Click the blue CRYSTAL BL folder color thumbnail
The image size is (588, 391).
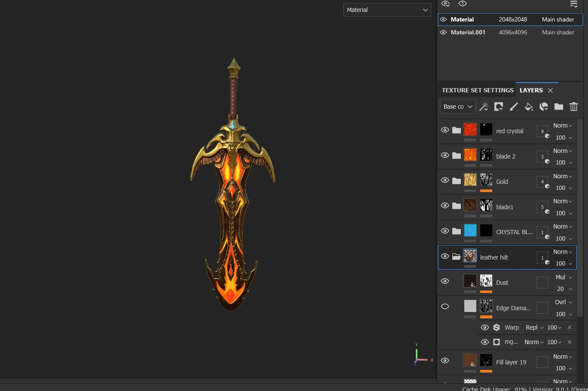470,230
